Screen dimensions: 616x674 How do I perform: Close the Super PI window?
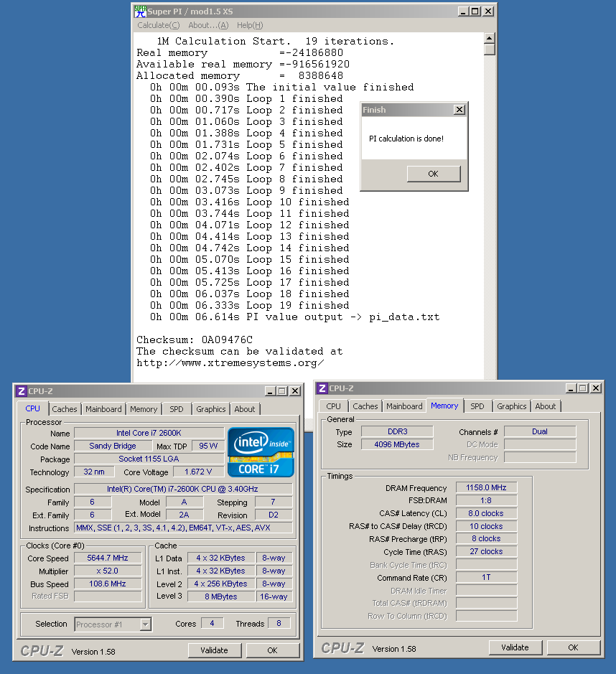(488, 11)
